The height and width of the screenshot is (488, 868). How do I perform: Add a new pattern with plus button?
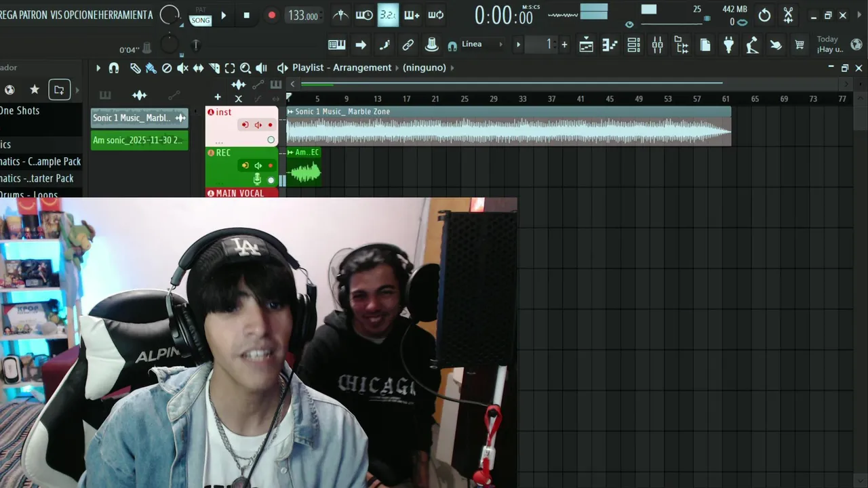click(x=564, y=45)
